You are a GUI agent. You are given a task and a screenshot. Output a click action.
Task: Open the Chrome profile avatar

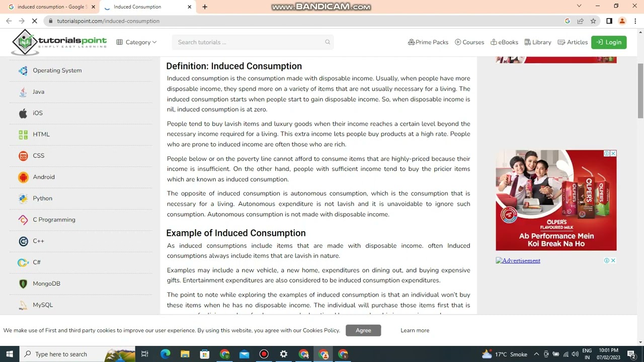tap(622, 21)
